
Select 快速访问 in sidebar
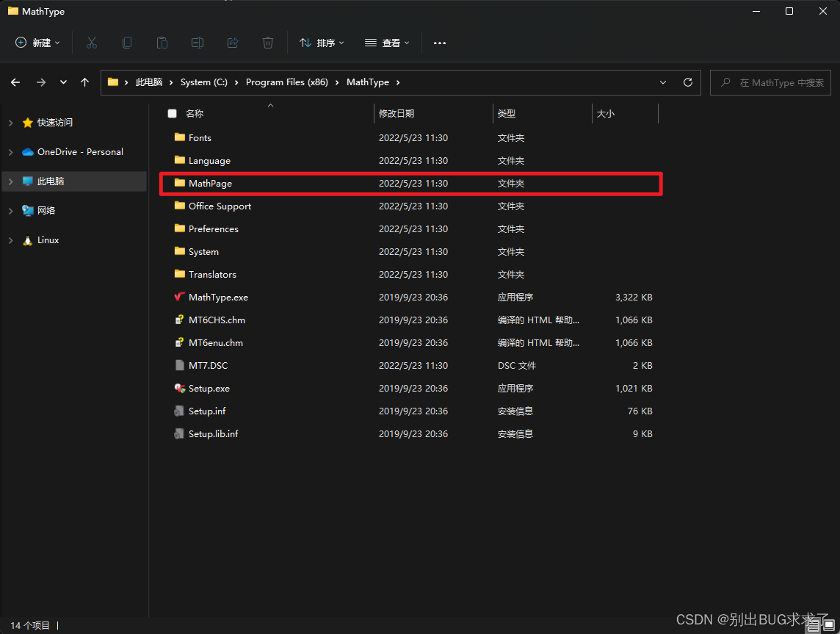[54, 123]
